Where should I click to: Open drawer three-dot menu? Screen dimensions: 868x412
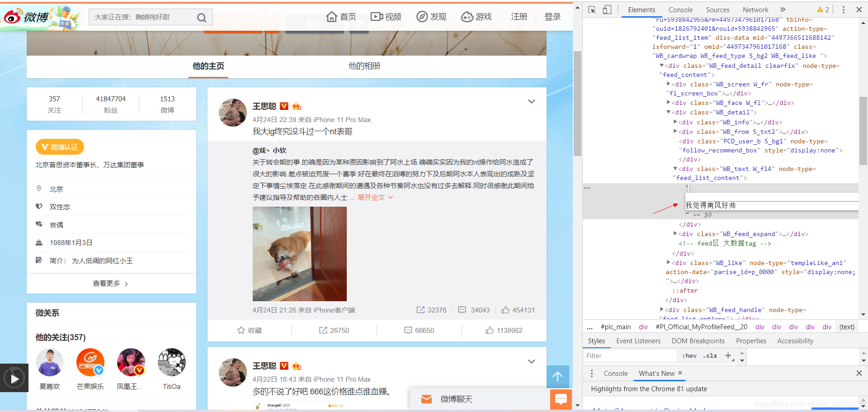click(592, 374)
